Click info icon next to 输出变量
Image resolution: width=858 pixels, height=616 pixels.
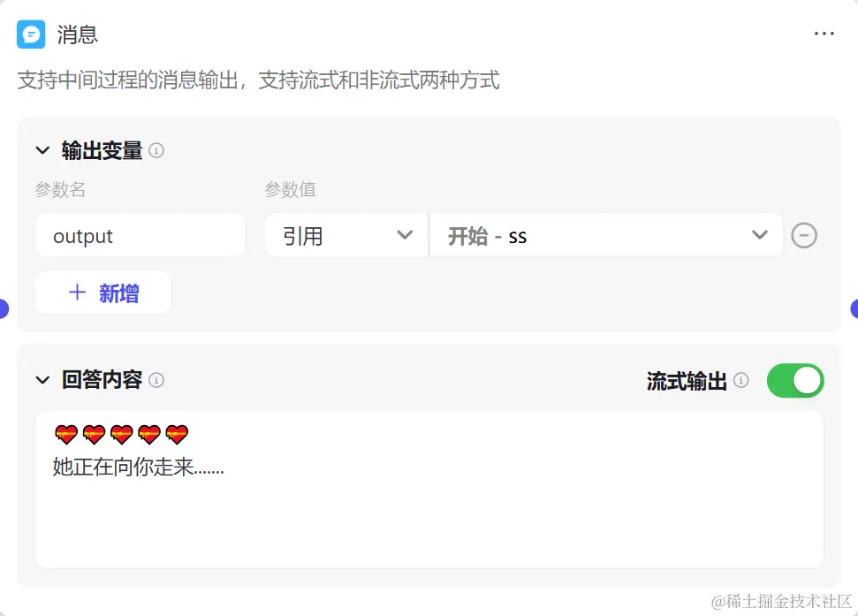(x=156, y=150)
